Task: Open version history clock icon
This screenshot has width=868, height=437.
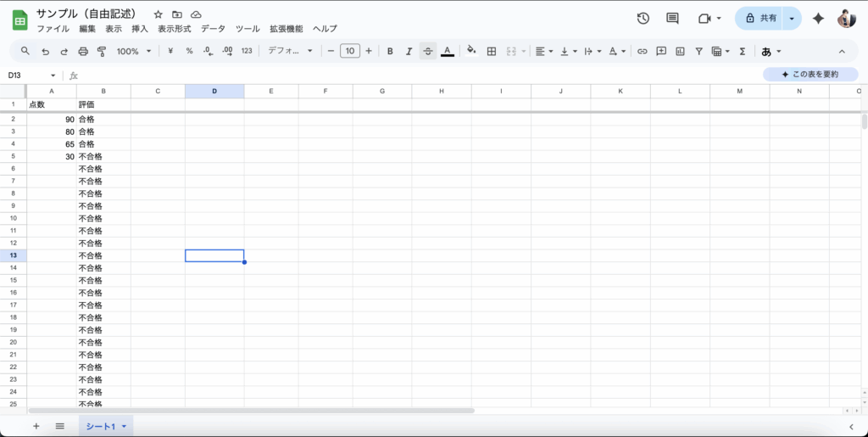Action: click(643, 19)
